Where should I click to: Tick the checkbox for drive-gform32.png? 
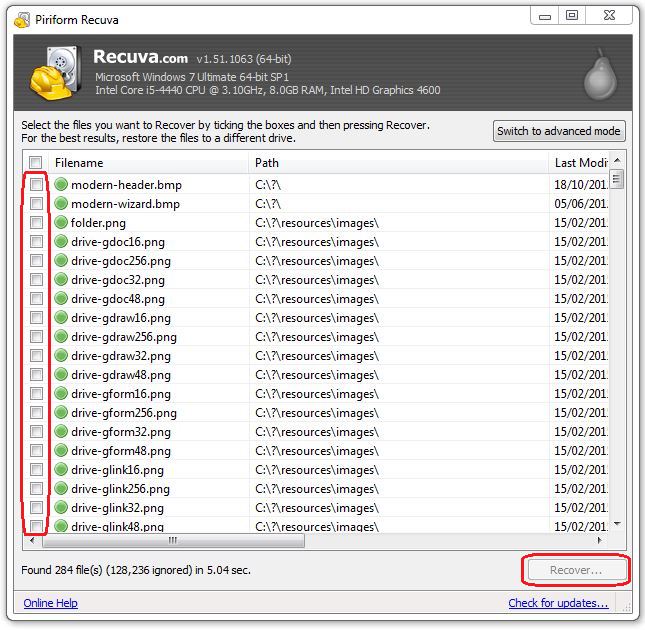tap(36, 431)
